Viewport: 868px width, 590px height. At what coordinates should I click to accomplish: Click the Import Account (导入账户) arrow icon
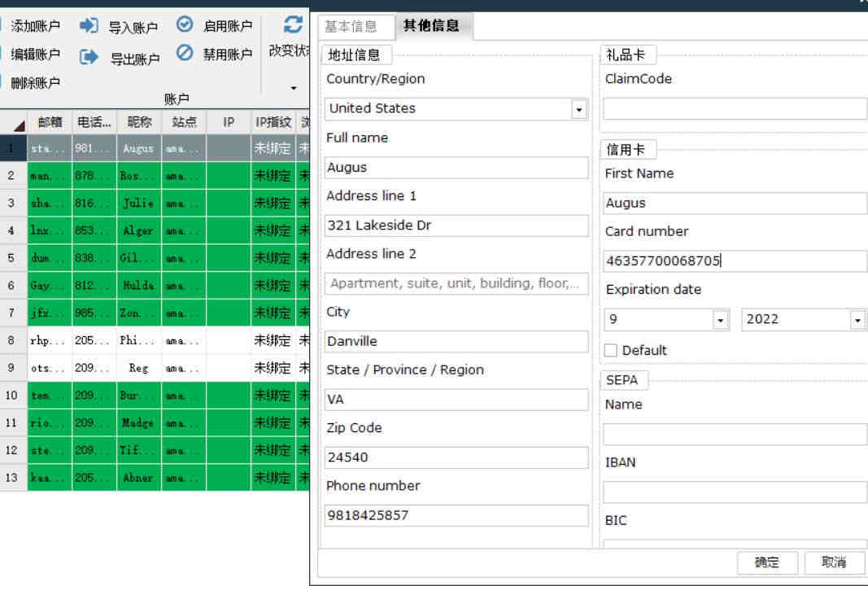[x=89, y=25]
